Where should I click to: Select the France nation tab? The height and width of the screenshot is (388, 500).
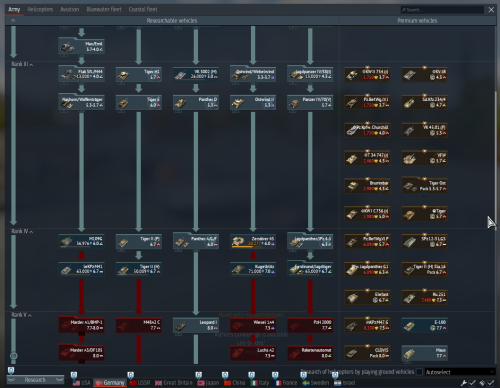285,383
